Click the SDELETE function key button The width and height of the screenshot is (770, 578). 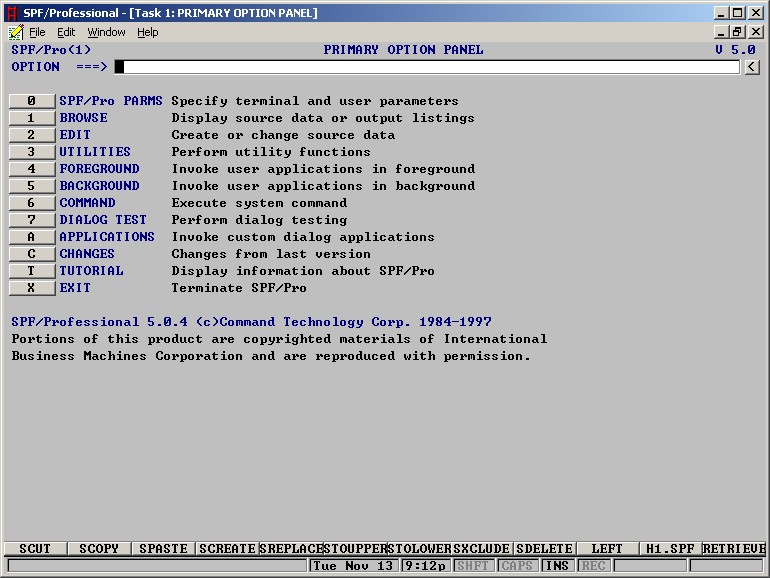tap(545, 549)
